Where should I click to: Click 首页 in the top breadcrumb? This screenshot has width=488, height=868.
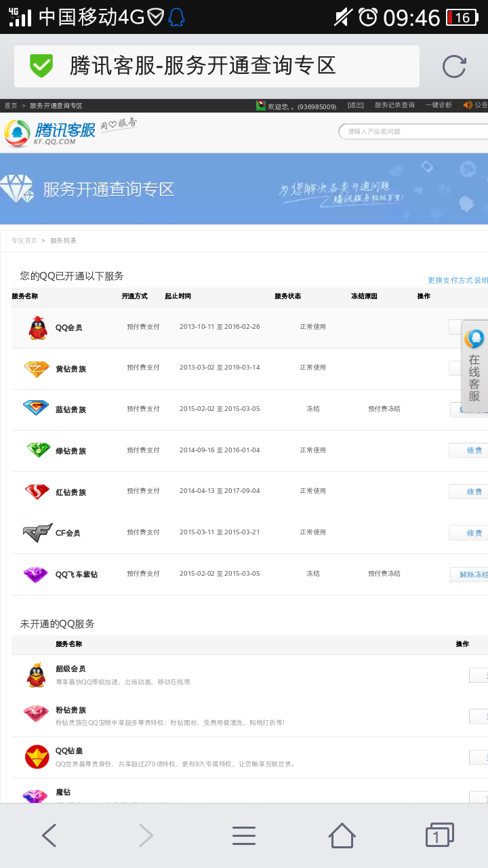pyautogui.click(x=11, y=106)
